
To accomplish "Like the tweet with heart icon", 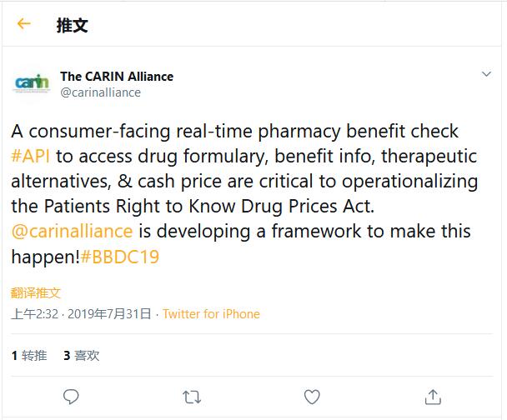I will tap(313, 396).
